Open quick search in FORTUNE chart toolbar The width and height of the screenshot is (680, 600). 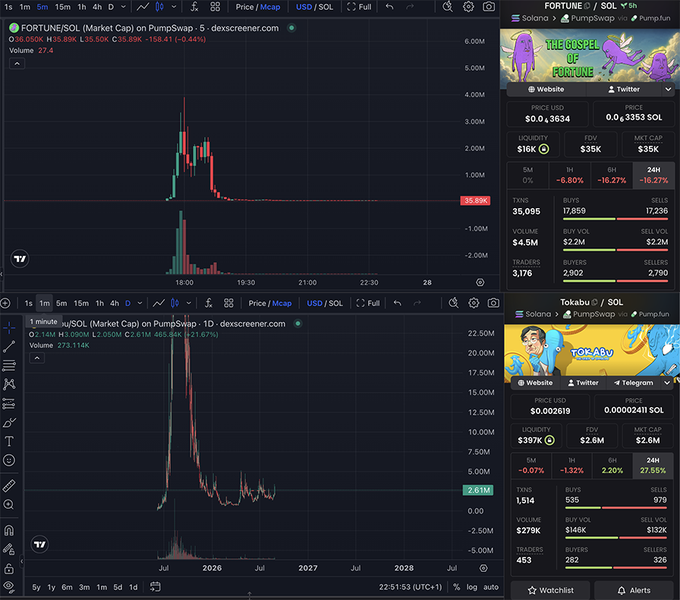pyautogui.click(x=448, y=7)
